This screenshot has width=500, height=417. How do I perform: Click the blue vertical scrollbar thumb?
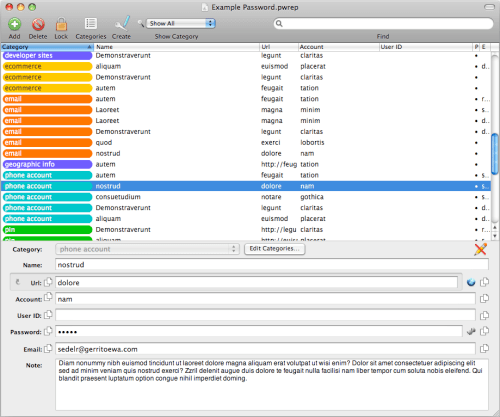point(495,153)
